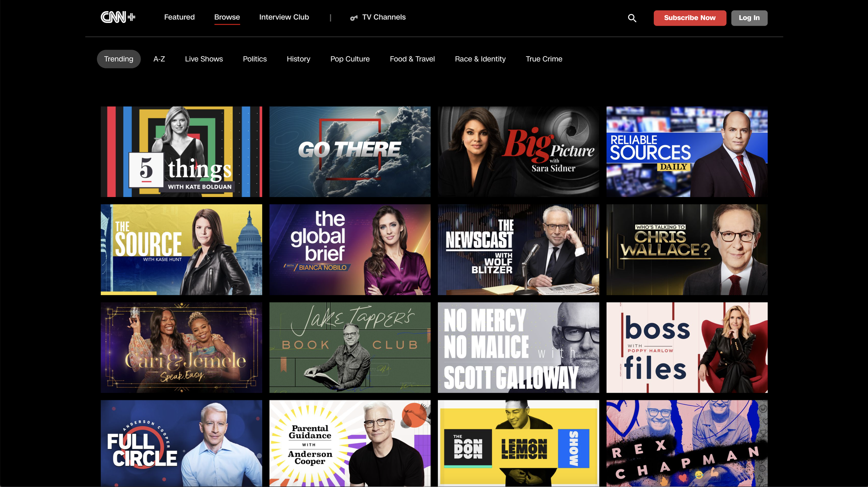This screenshot has width=868, height=487.
Task: Select the True Crime category
Action: pyautogui.click(x=544, y=59)
